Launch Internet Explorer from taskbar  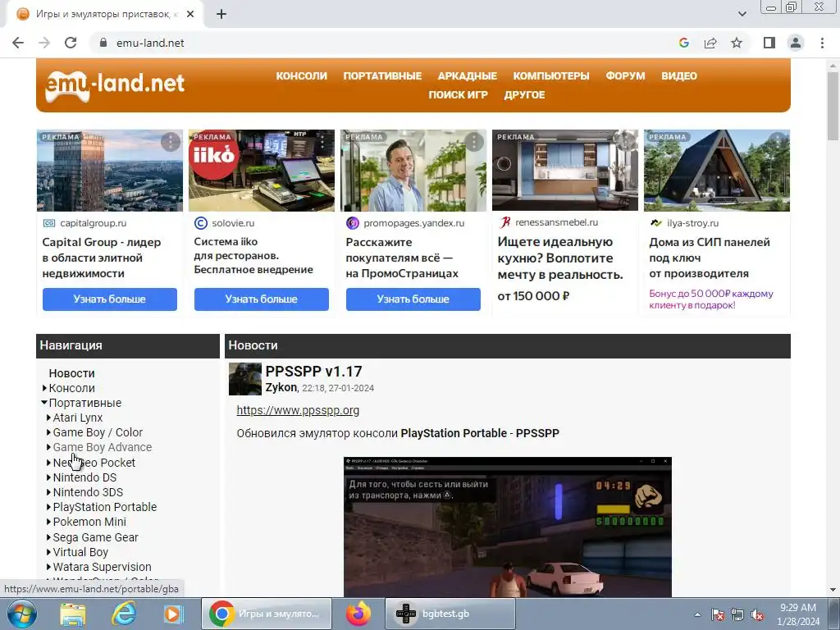[x=124, y=614]
